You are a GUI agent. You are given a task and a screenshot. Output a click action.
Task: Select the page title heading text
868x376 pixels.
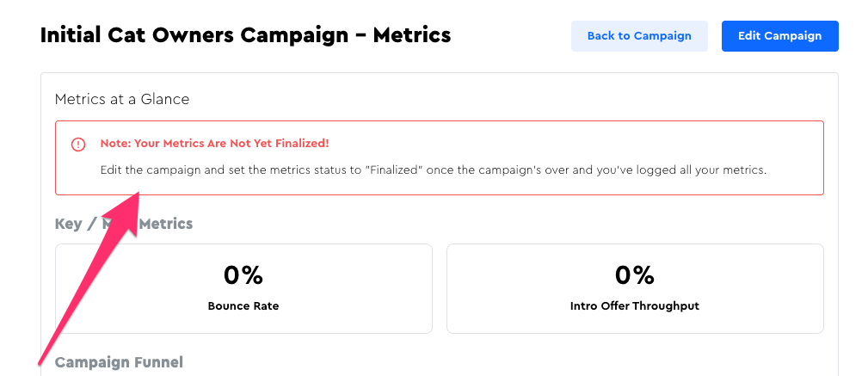(245, 36)
